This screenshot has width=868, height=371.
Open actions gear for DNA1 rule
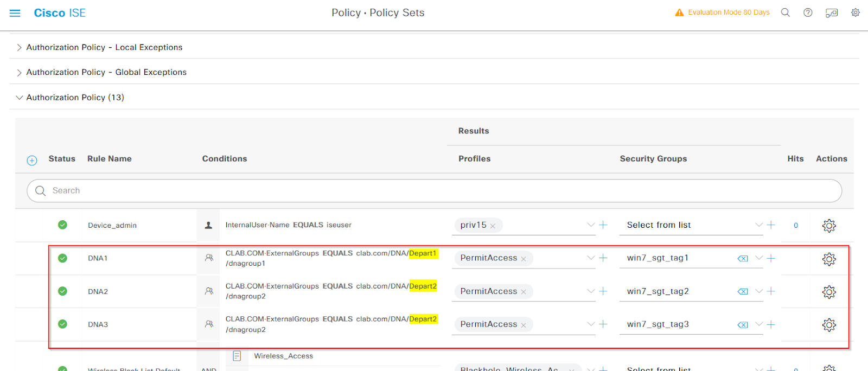click(829, 259)
